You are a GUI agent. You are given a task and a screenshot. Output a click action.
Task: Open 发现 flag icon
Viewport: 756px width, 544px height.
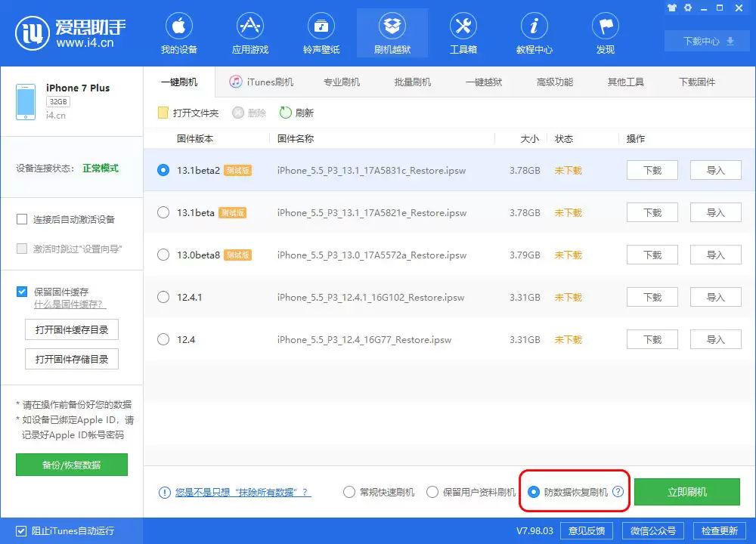(606, 26)
